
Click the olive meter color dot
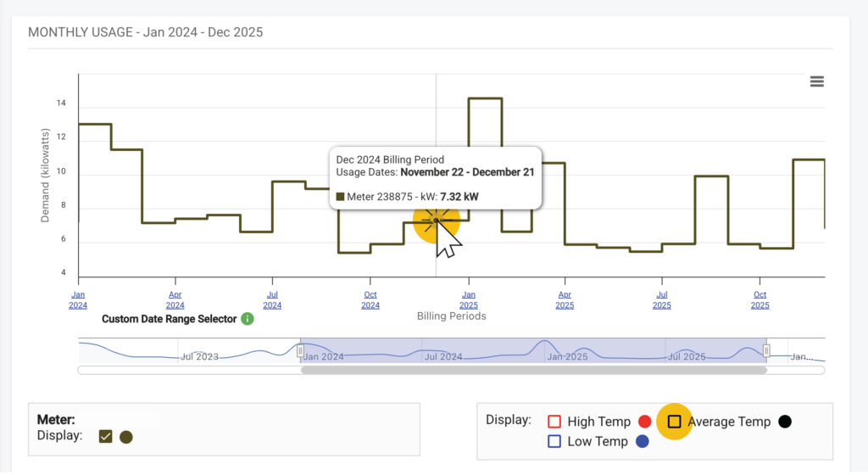click(126, 437)
